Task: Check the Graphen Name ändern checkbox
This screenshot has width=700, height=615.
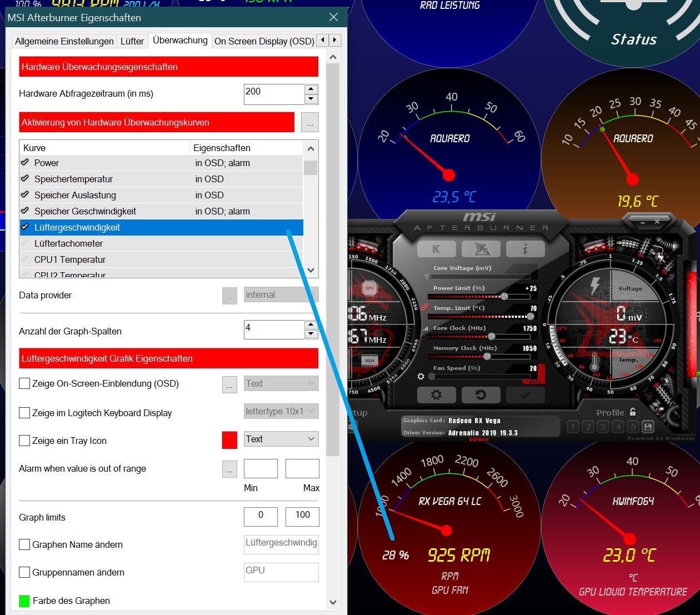Action: click(x=24, y=544)
